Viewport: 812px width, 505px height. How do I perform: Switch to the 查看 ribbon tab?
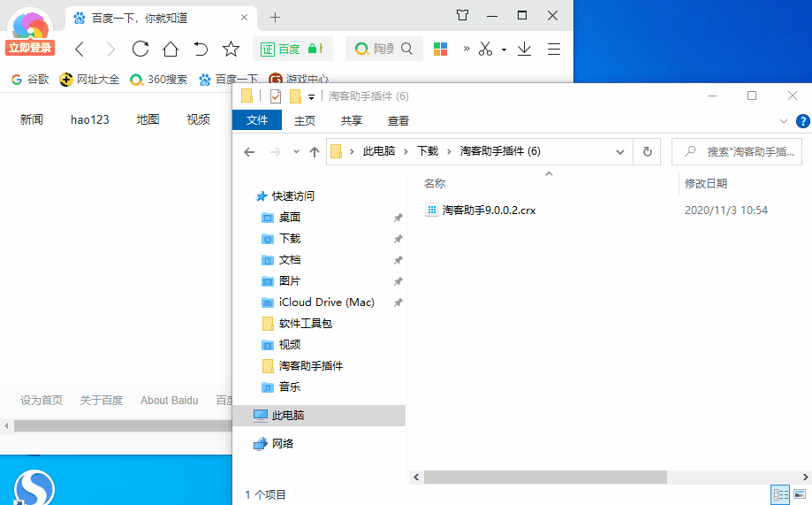398,121
